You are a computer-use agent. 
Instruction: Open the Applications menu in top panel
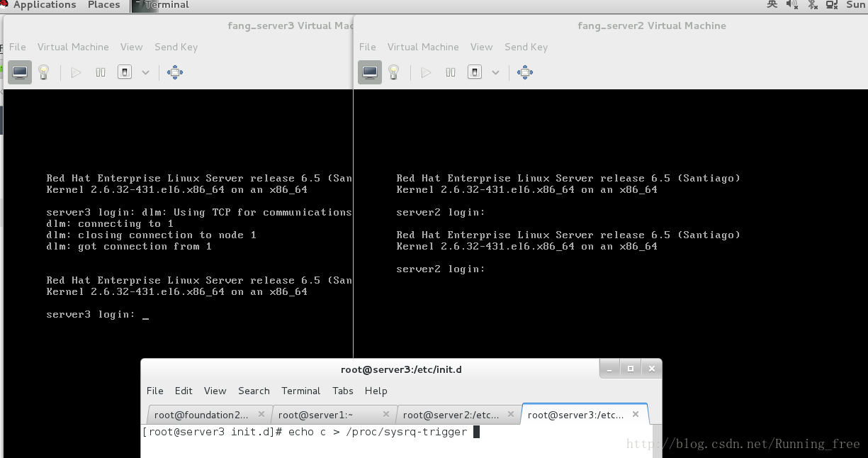point(45,5)
